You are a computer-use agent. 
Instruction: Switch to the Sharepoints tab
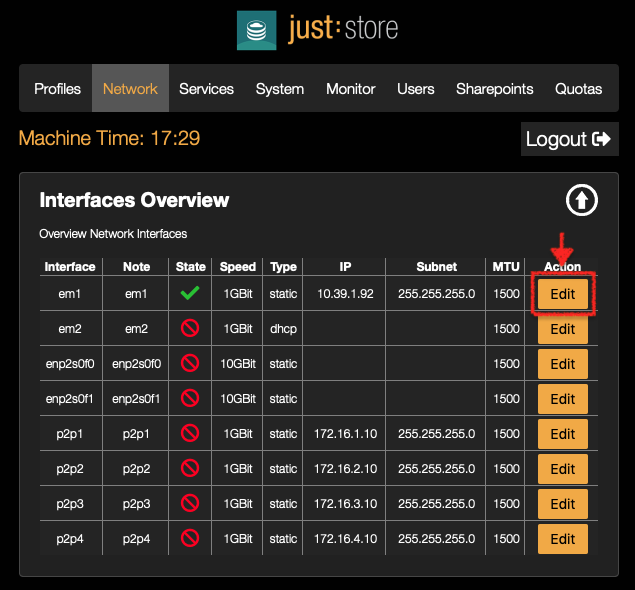pyautogui.click(x=494, y=89)
